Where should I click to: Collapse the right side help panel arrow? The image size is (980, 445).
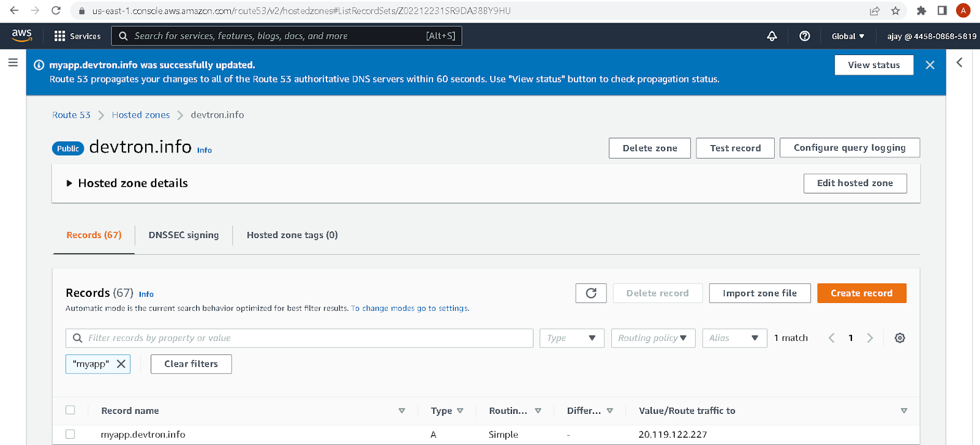coord(960,62)
